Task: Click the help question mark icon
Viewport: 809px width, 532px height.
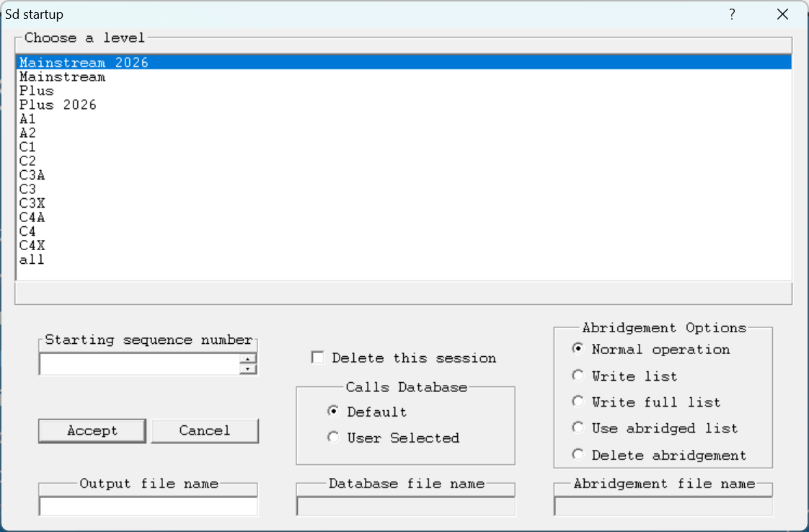Action: pyautogui.click(x=731, y=14)
